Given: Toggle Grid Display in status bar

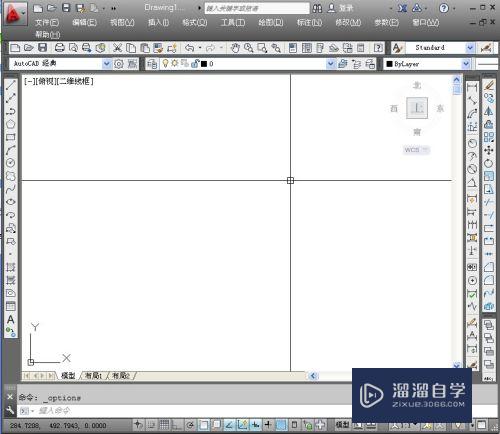Looking at the screenshot, I should pos(164,425).
